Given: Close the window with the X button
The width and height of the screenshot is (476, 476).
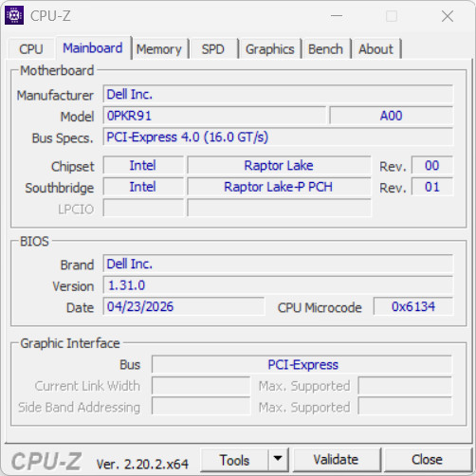Looking at the screenshot, I should 448,16.
